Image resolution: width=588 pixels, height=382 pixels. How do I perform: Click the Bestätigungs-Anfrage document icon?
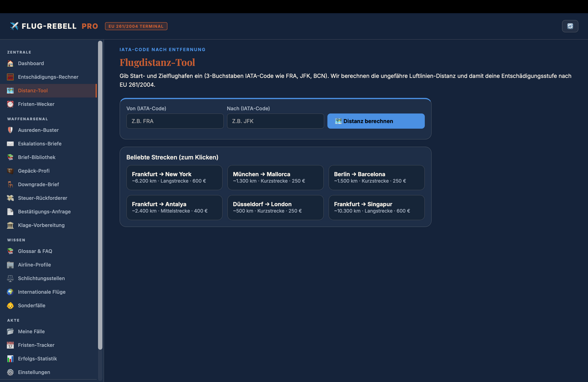(10, 212)
